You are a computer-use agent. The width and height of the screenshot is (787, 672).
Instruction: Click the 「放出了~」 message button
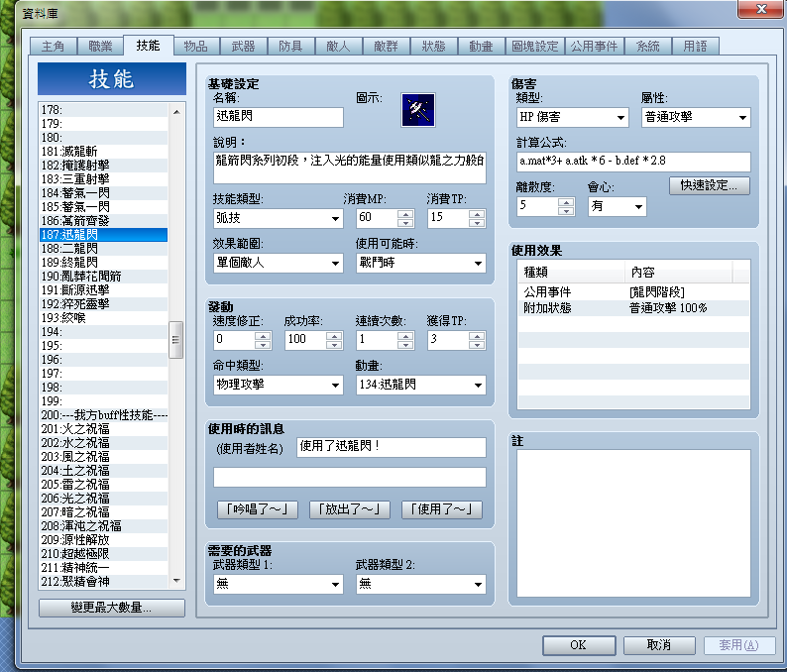point(350,509)
